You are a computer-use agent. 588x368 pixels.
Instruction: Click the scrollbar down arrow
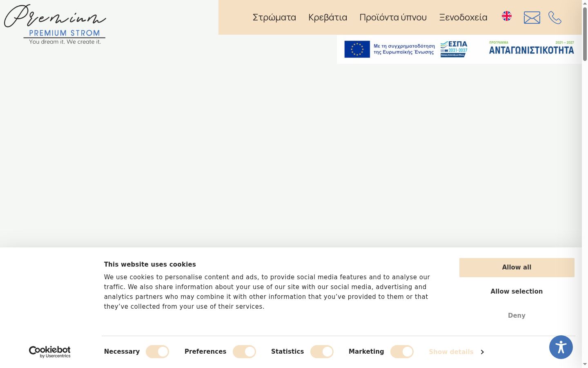585,364
